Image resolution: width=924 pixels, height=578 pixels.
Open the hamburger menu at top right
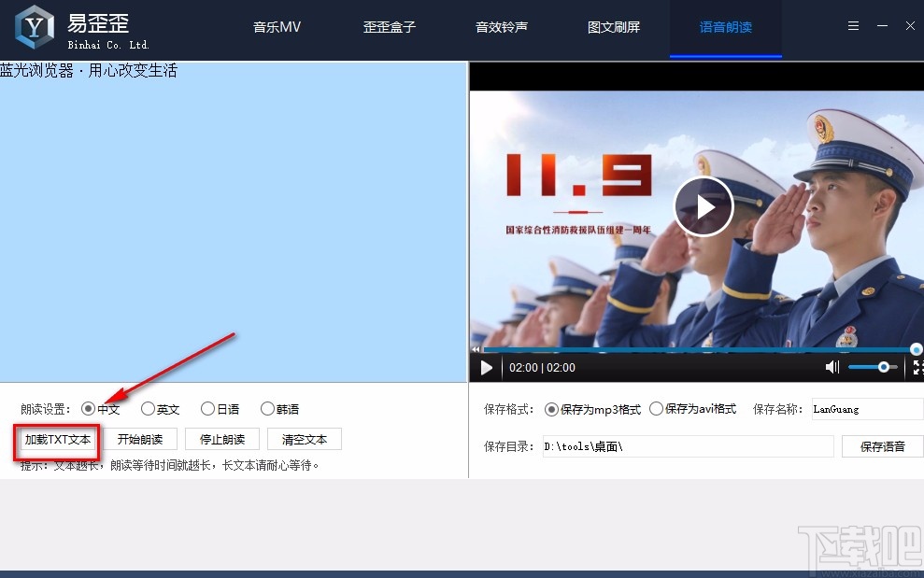coord(852,25)
